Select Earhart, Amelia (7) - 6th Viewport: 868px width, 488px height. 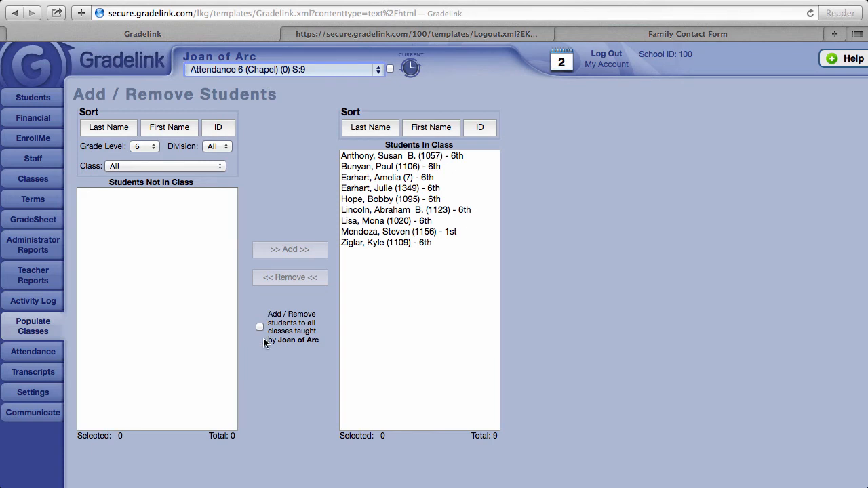419,178
